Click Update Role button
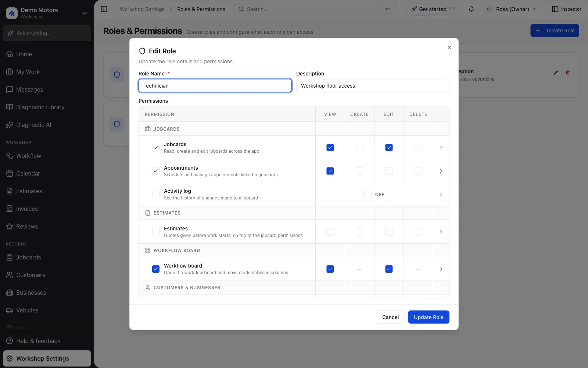This screenshot has height=368, width=588. (x=429, y=317)
